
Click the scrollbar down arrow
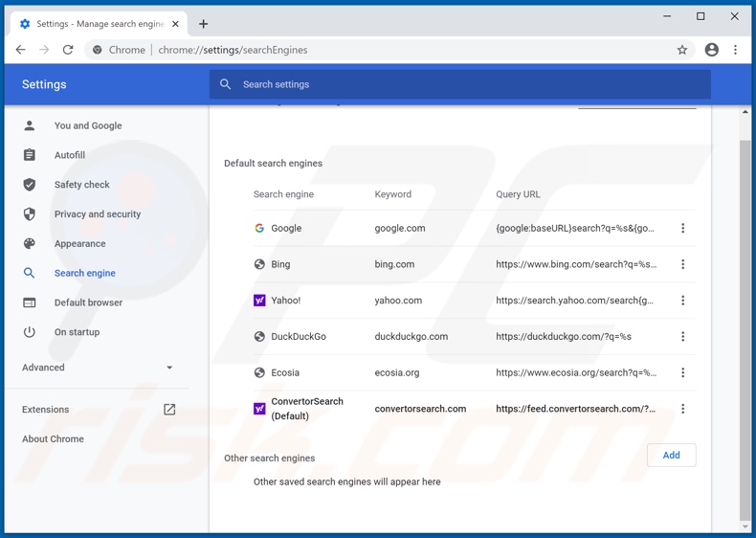click(x=745, y=527)
